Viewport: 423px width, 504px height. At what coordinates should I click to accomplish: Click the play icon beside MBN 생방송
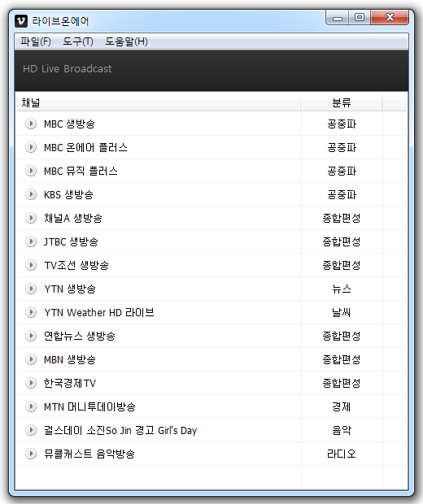pyautogui.click(x=31, y=359)
